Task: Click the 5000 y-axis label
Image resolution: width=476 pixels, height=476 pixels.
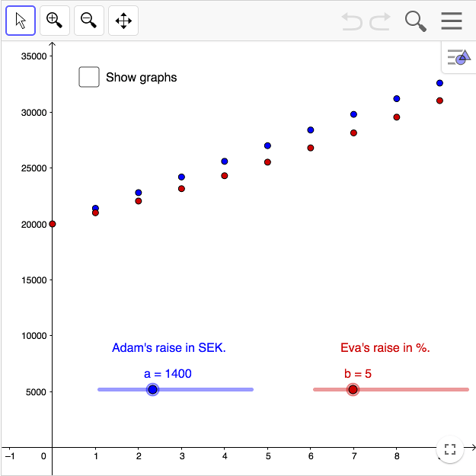Action: [37, 392]
